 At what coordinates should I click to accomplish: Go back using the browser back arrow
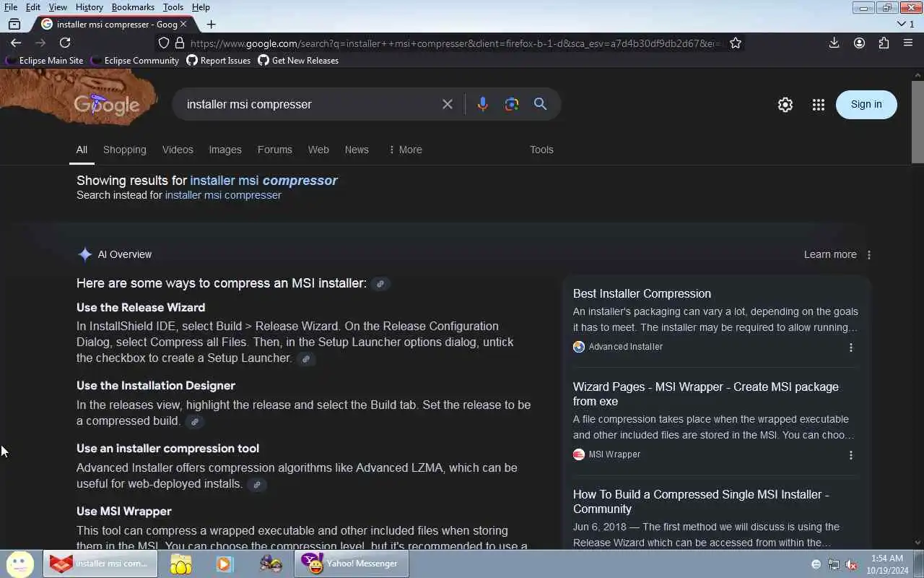(x=16, y=43)
